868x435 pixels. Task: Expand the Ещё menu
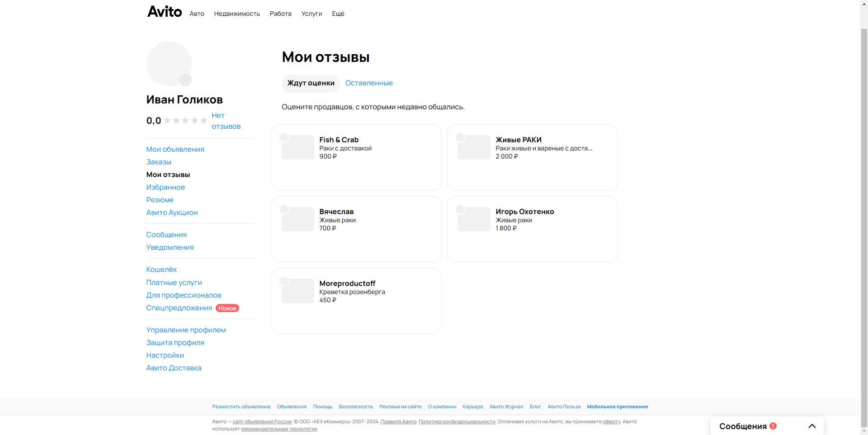[x=338, y=14]
